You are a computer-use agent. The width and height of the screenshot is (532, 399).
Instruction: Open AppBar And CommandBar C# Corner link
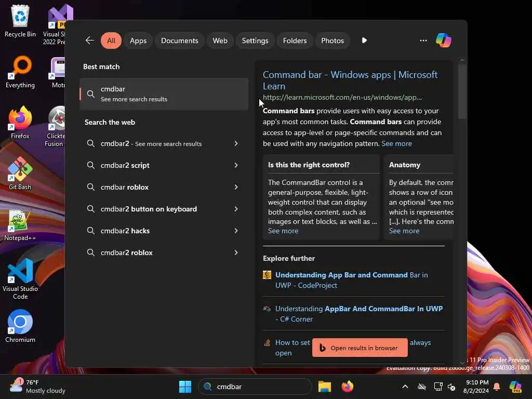point(359,314)
